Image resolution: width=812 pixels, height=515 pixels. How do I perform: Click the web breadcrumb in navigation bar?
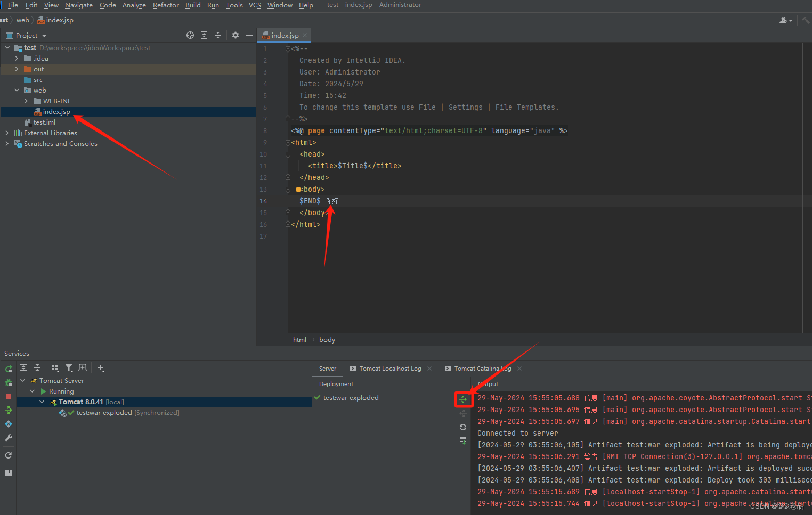(x=23, y=20)
